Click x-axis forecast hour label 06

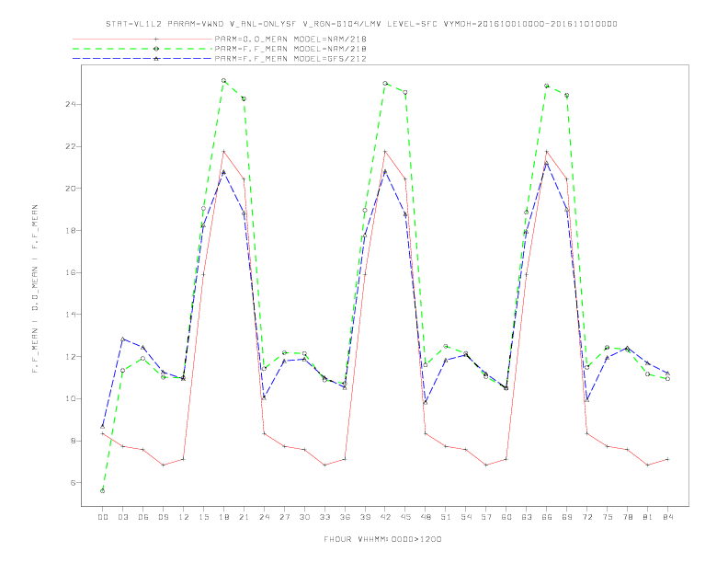click(143, 517)
